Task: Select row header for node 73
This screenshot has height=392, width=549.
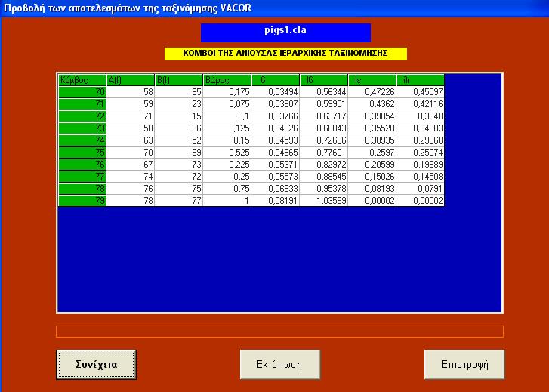Action: click(x=82, y=128)
